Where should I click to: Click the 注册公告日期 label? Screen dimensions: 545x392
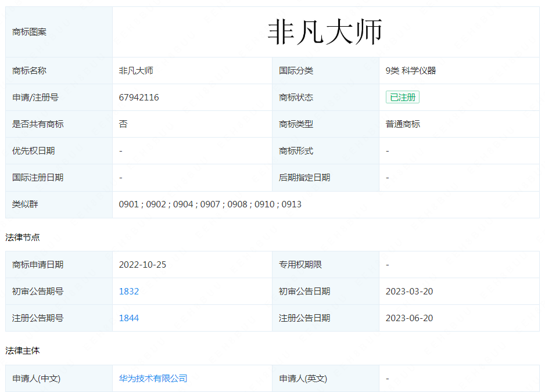click(x=304, y=318)
